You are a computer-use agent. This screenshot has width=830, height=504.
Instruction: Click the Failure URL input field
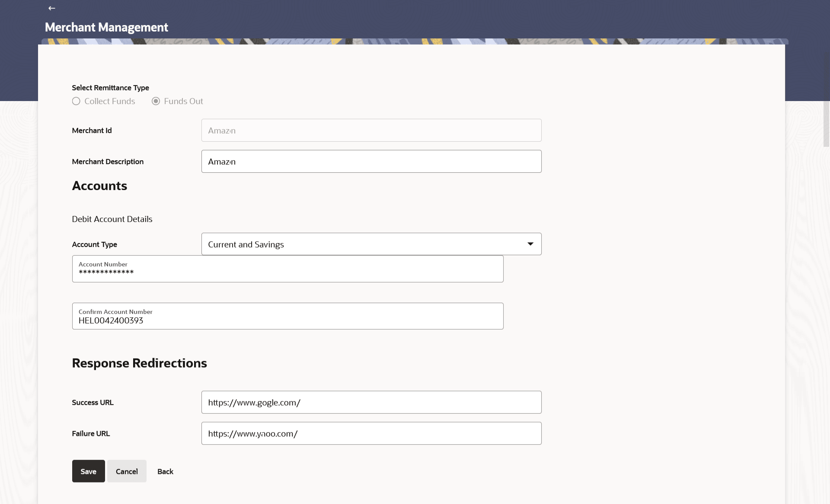371,434
